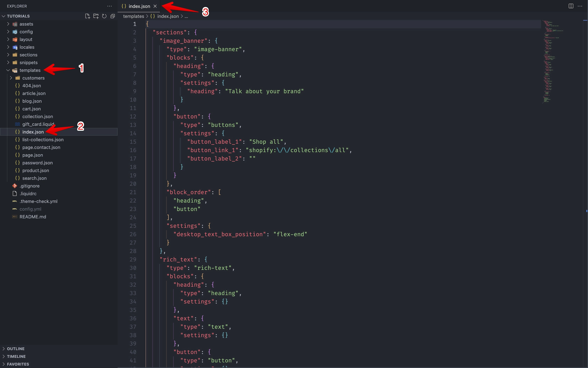This screenshot has height=368, width=588.
Task: Expand the config folder
Action: 8,32
